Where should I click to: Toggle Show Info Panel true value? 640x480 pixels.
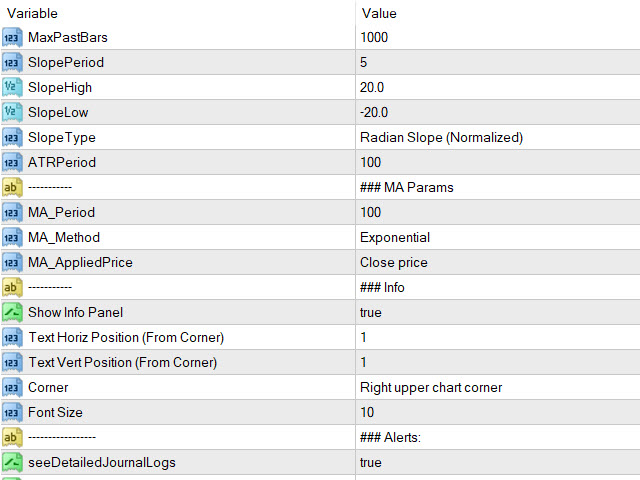tap(371, 313)
